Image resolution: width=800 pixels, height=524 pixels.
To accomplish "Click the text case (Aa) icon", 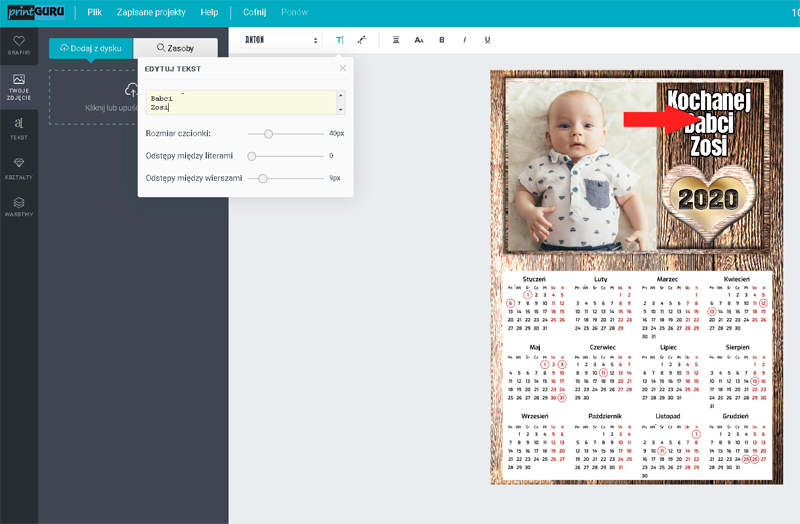I will [419, 40].
